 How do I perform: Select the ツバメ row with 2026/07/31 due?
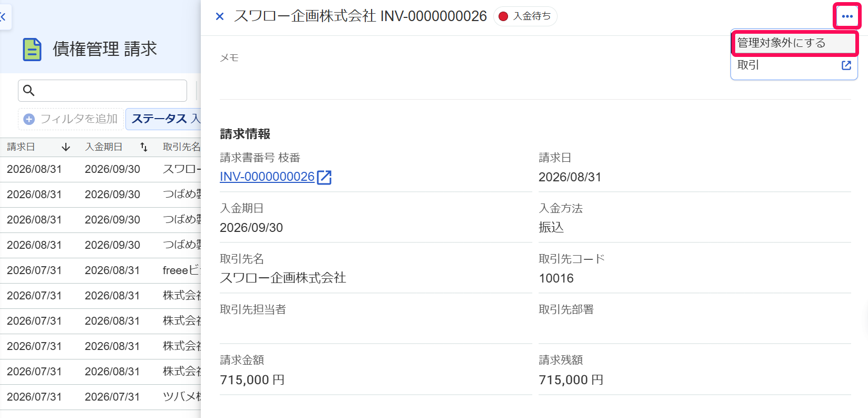point(100,397)
